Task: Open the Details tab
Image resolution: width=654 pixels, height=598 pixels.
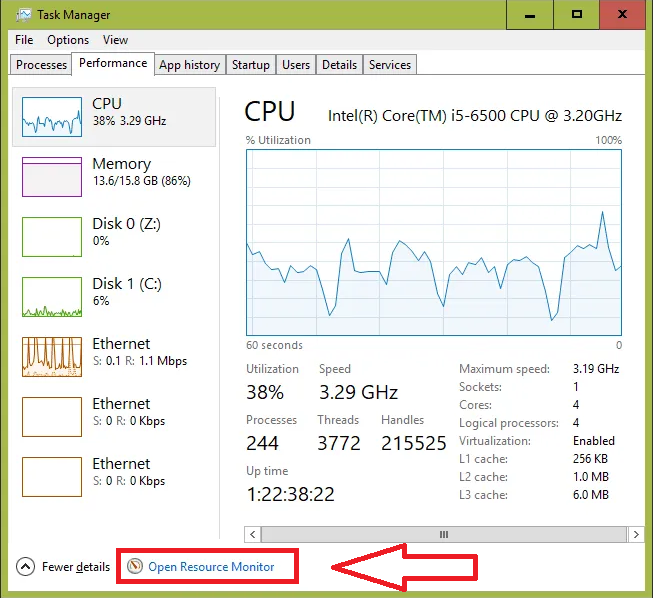Action: [339, 65]
